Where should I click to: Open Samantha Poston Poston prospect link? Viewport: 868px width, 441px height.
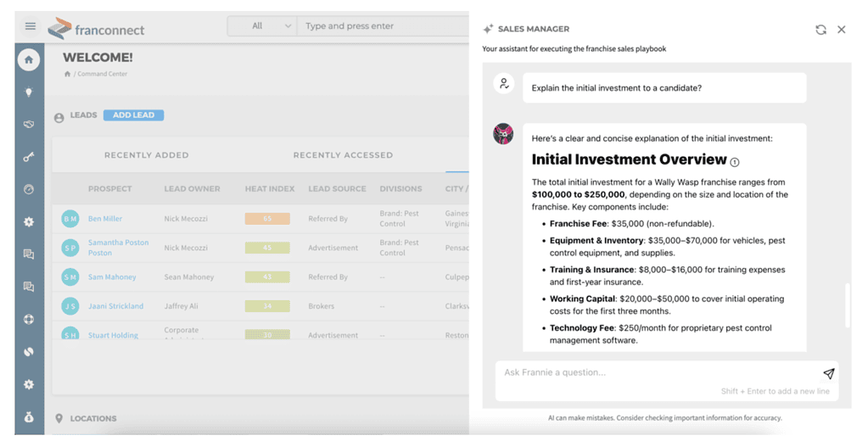click(119, 248)
